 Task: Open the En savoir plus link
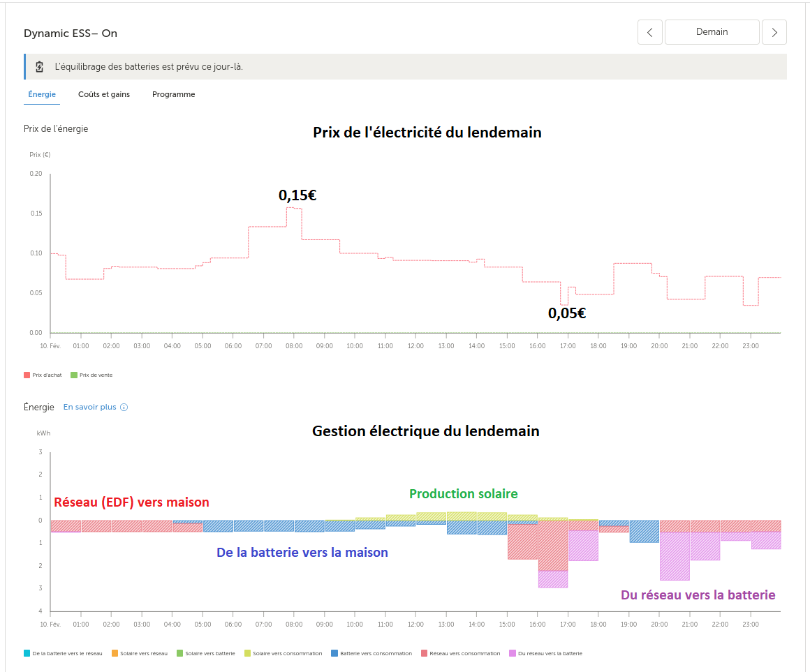point(89,408)
